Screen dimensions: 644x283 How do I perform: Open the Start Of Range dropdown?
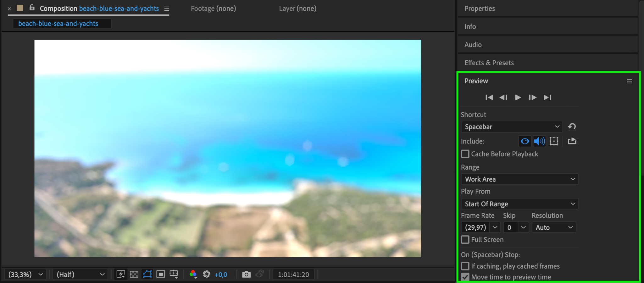(x=520, y=204)
